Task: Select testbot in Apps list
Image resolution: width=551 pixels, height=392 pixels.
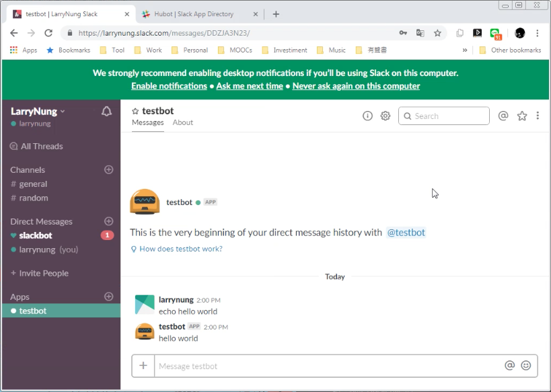Action: 61,311
